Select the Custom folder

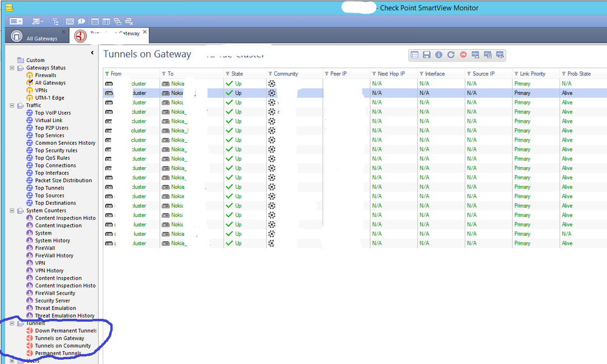[35, 60]
